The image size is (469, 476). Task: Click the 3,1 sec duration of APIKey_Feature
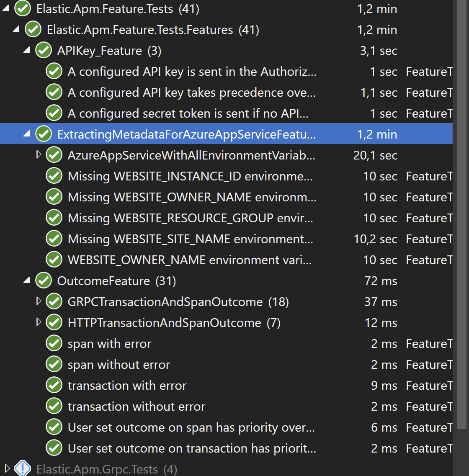[379, 51]
